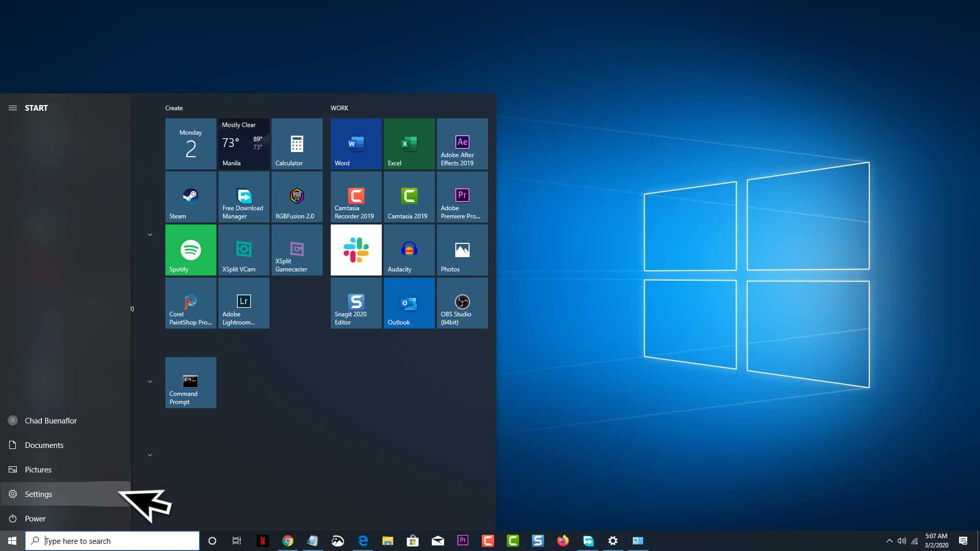Open Chad Buenaflor account menu
This screenshot has width=980, height=551.
point(65,421)
